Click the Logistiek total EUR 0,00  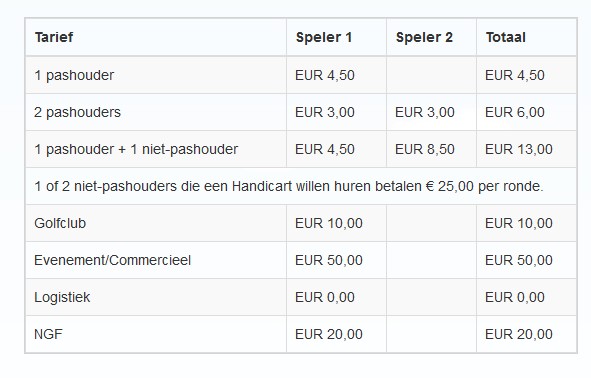click(514, 297)
